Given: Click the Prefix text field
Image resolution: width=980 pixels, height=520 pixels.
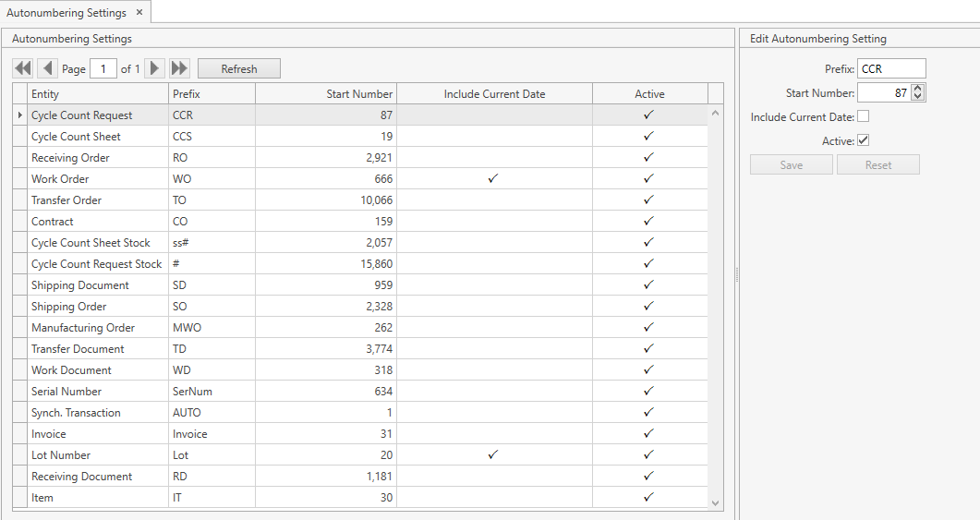Looking at the screenshot, I should pos(890,69).
